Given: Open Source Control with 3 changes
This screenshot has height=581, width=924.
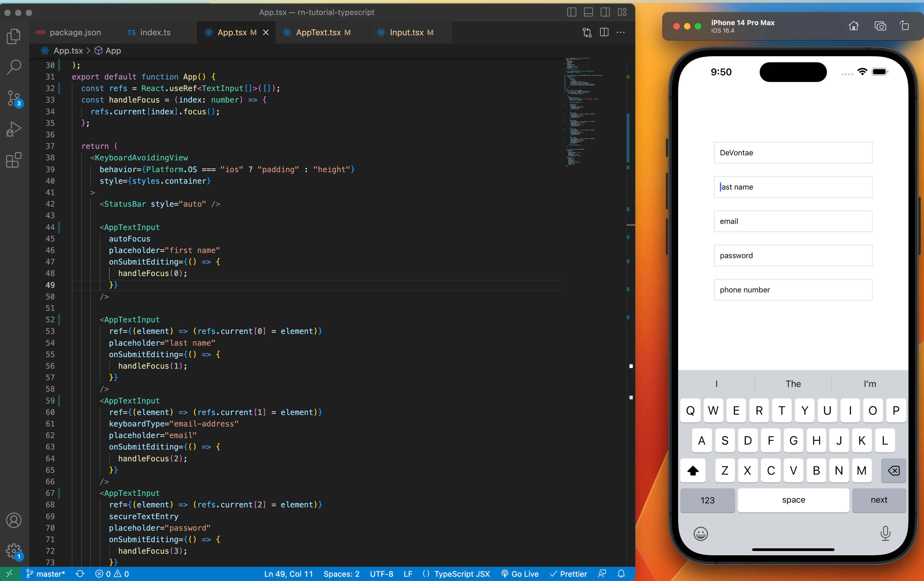Looking at the screenshot, I should [14, 98].
